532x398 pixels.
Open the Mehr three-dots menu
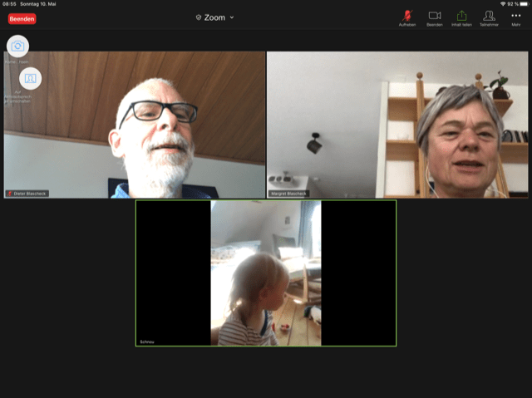click(x=515, y=16)
